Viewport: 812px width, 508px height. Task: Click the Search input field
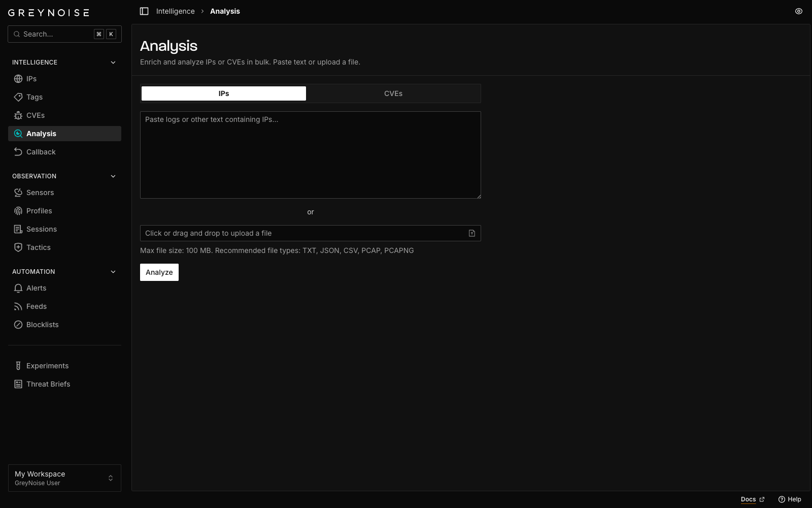click(64, 34)
